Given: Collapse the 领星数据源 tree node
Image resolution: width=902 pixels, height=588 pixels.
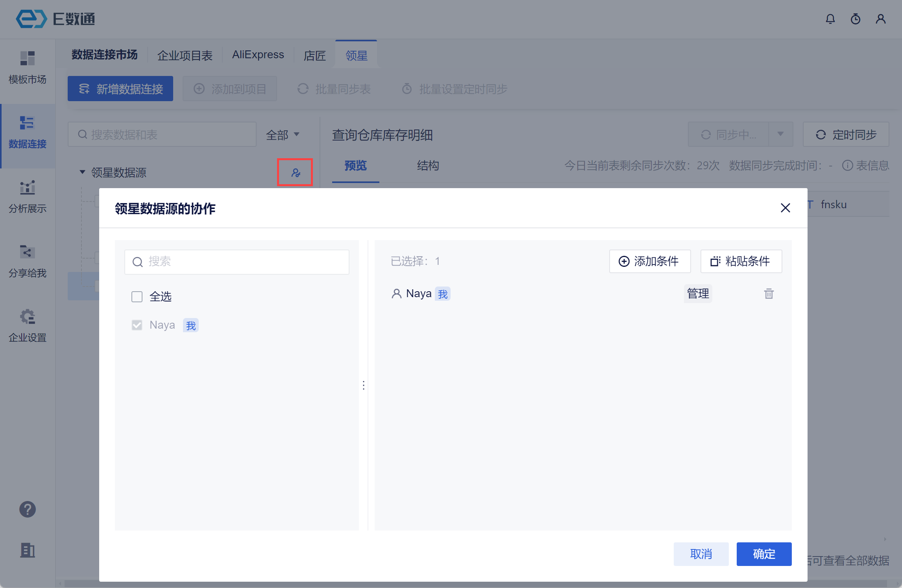Looking at the screenshot, I should pyautogui.click(x=82, y=172).
